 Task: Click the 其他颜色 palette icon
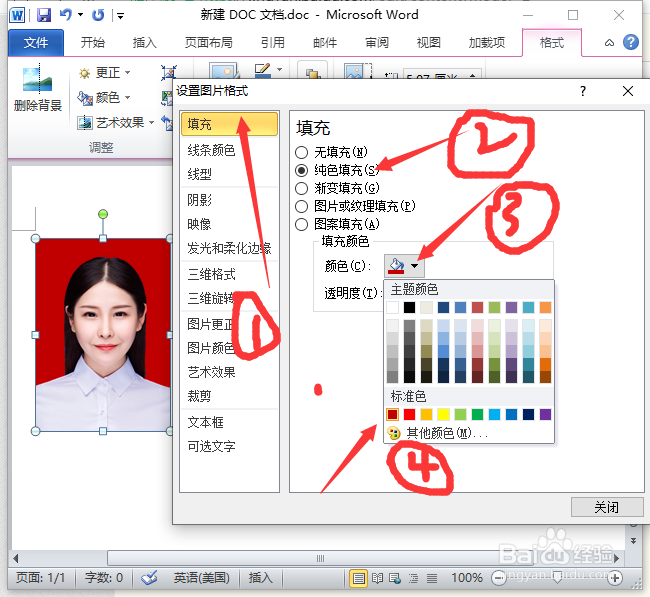point(393,433)
